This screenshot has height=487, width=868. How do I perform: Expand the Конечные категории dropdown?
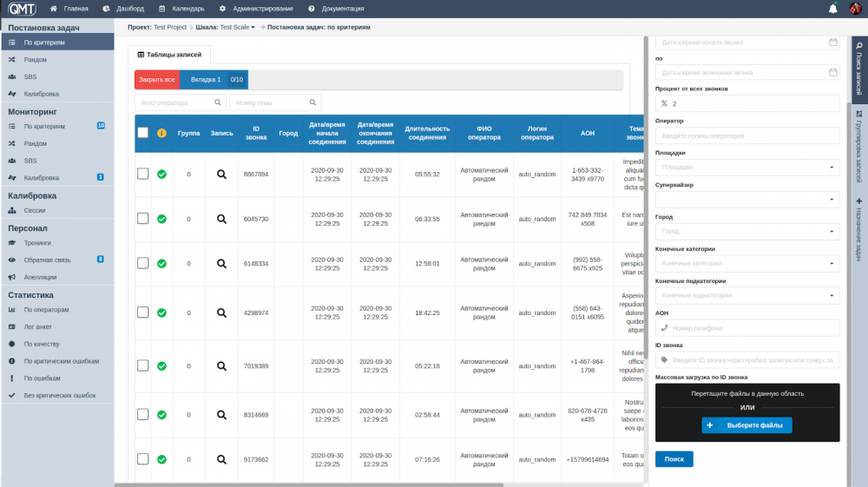(x=747, y=263)
